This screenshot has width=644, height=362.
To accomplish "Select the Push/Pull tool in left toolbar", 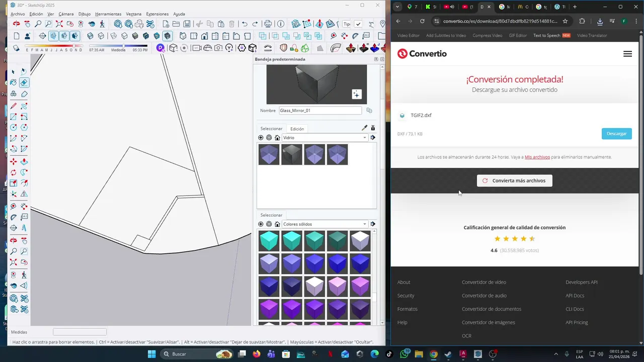I will point(24,161).
